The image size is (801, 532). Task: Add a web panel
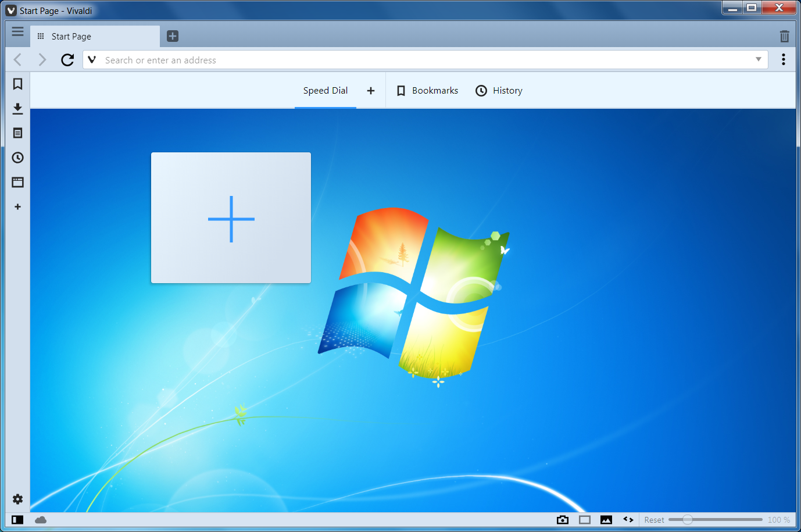tap(17, 206)
